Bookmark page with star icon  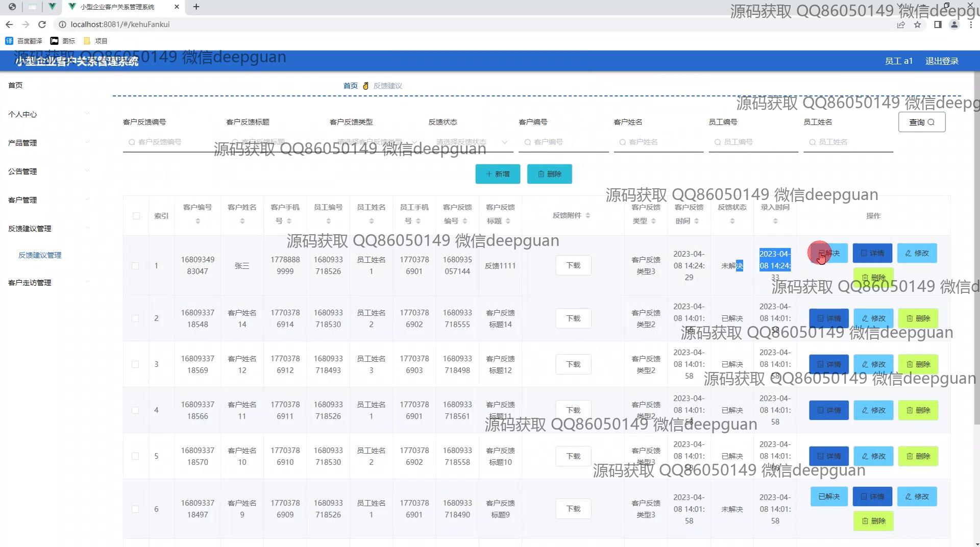pyautogui.click(x=917, y=24)
